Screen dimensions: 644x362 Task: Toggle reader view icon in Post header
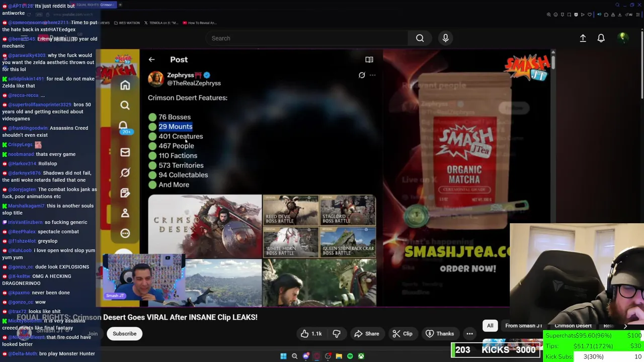click(369, 59)
